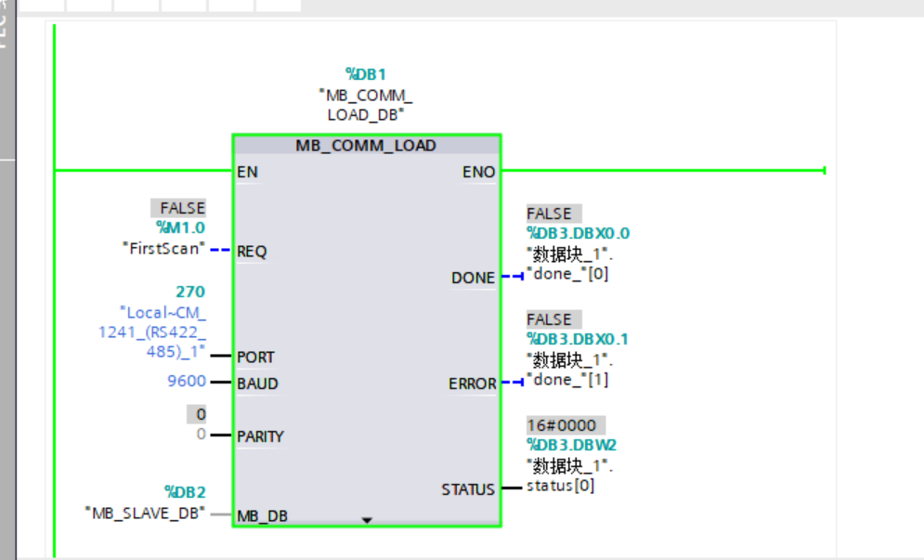Click the %DB1 instance data block address
Viewport: 924px width, 560px height.
click(x=365, y=74)
